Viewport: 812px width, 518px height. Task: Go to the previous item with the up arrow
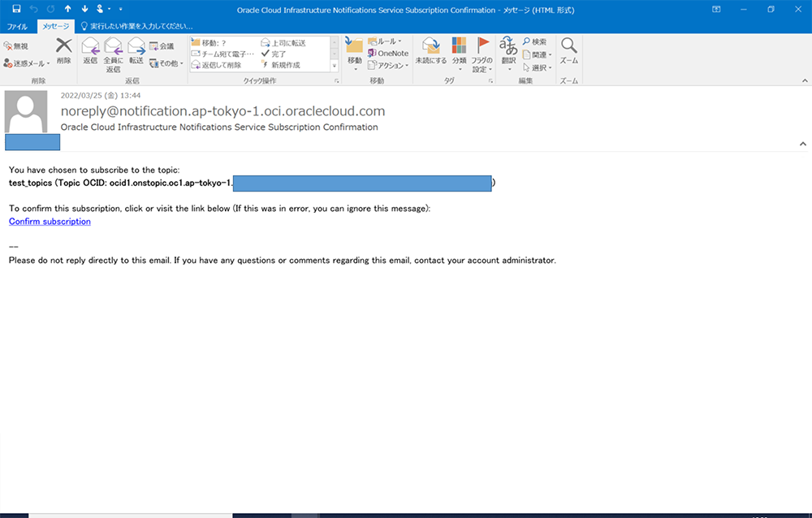[68, 9]
